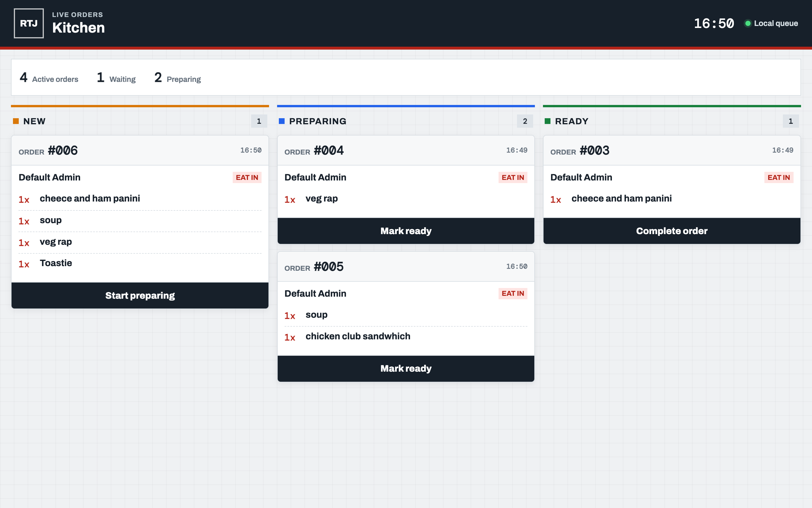Select chicken club sandwhich in order #005
812x508 pixels.
(406, 337)
